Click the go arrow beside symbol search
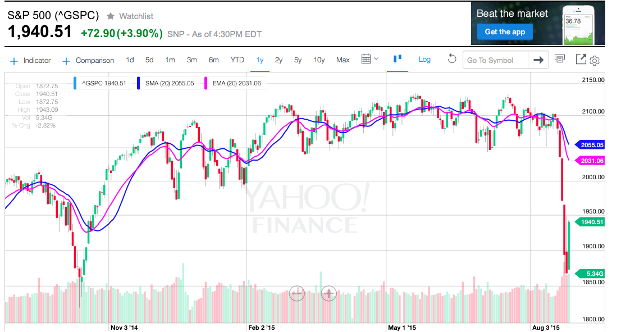Image resolution: width=644 pixels, height=332 pixels. (x=538, y=60)
